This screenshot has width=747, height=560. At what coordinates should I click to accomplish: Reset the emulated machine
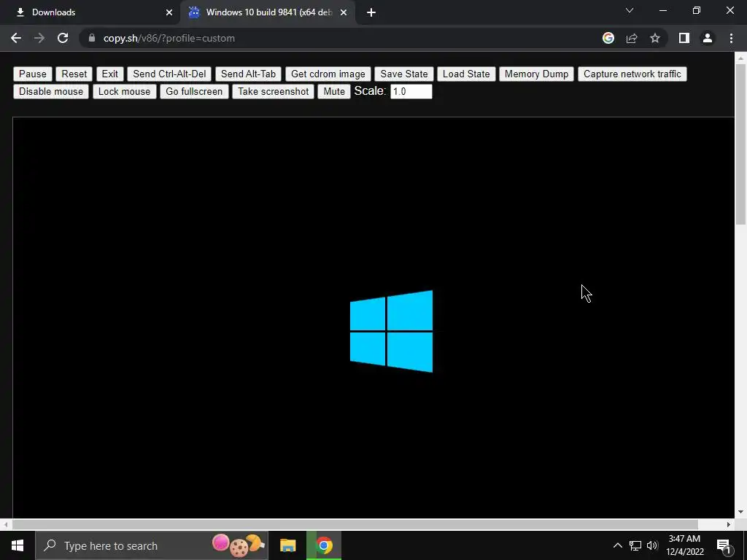pos(74,74)
